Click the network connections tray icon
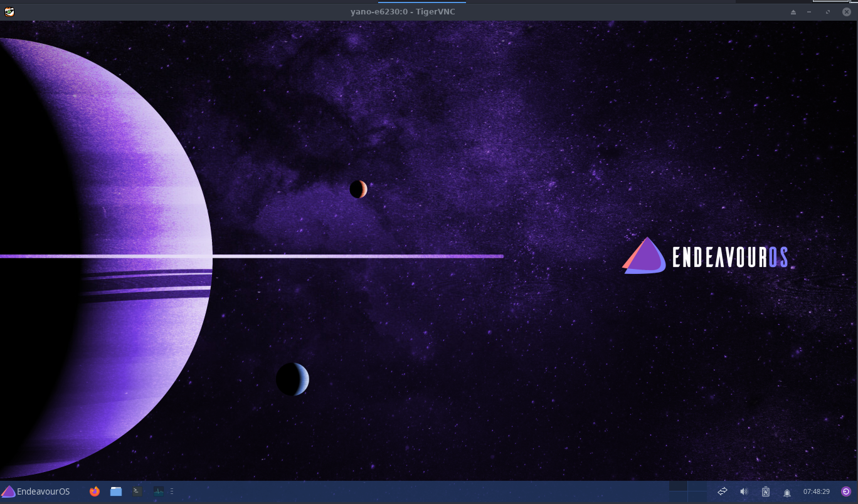This screenshot has height=504, width=858. pos(723,491)
